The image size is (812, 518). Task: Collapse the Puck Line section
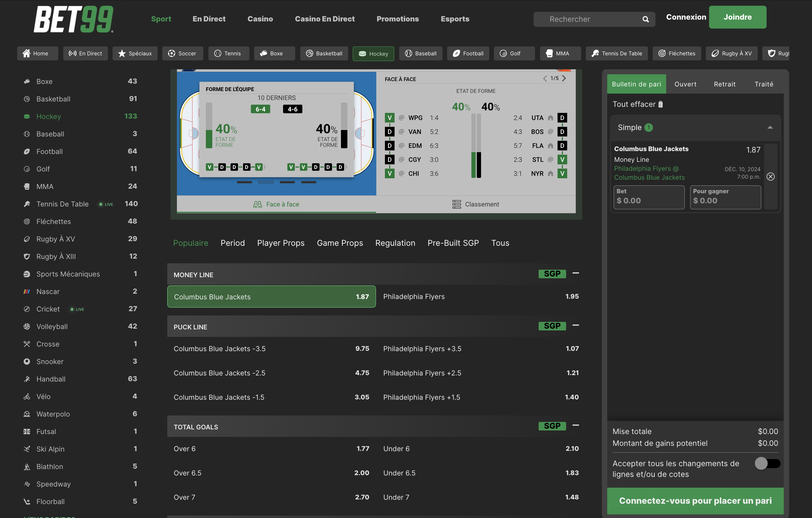(575, 325)
